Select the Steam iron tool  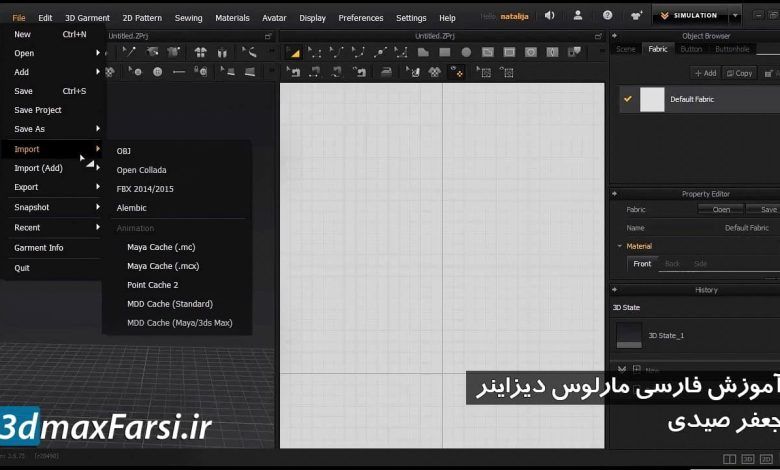pos(386,73)
